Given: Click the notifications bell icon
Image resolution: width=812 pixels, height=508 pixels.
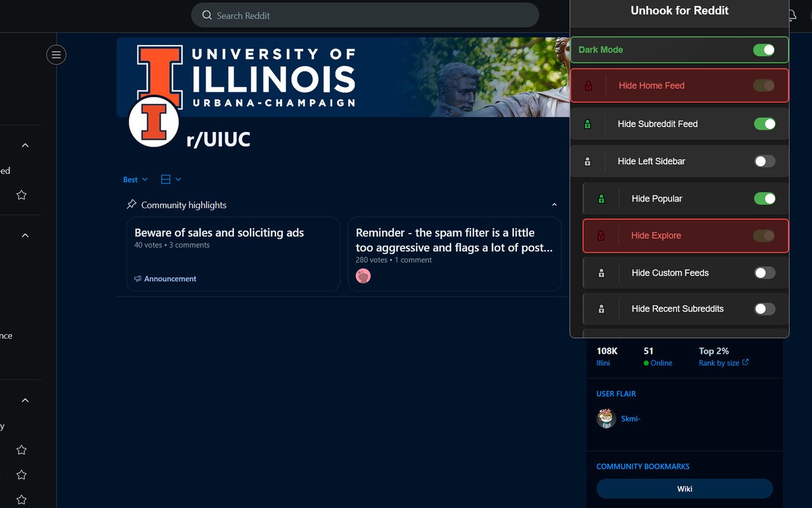Looking at the screenshot, I should (792, 15).
